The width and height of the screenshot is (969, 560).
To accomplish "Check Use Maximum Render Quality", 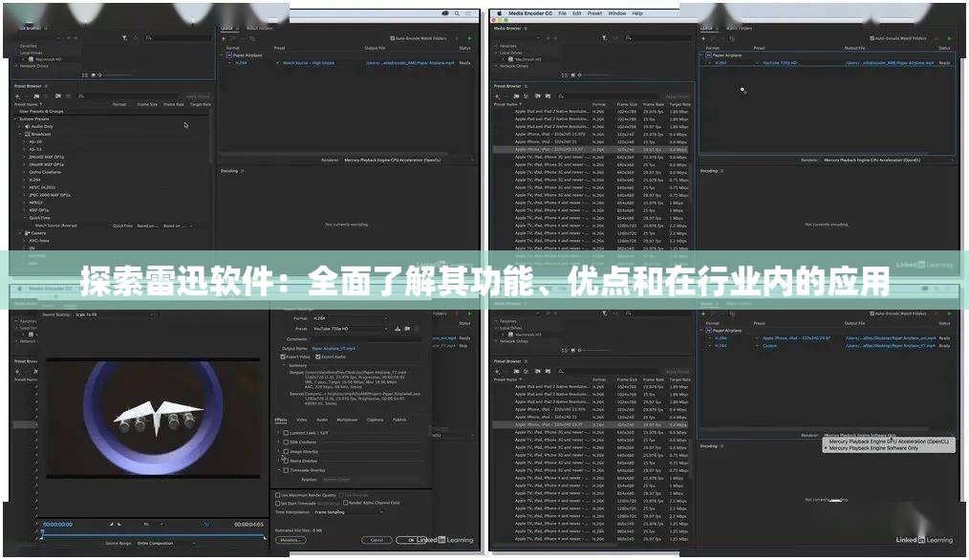I will click(277, 495).
